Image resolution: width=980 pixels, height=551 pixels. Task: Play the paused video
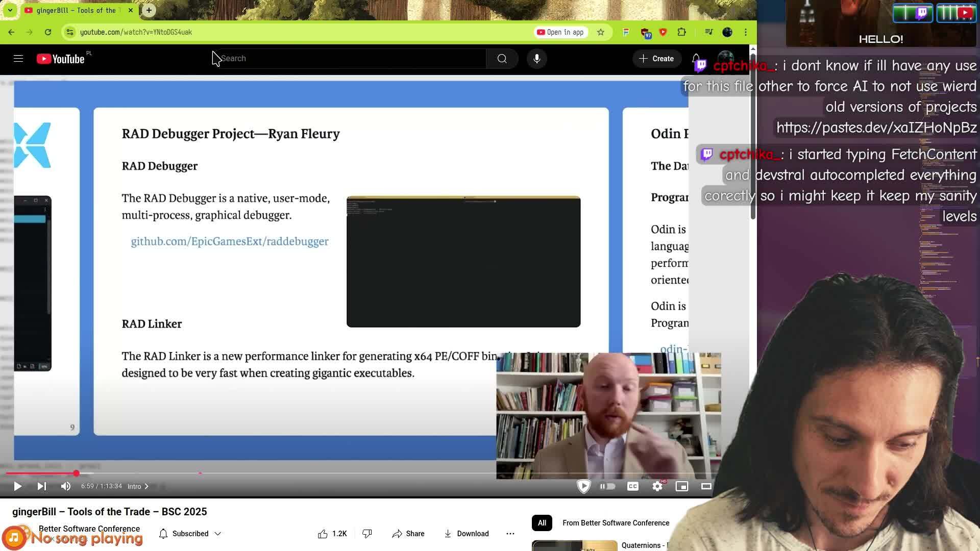click(17, 486)
